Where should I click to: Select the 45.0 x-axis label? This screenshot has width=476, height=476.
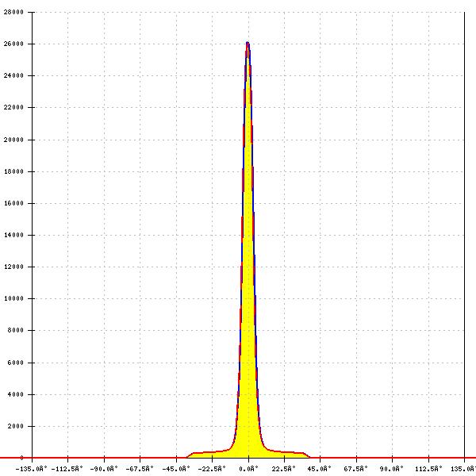coord(320,469)
